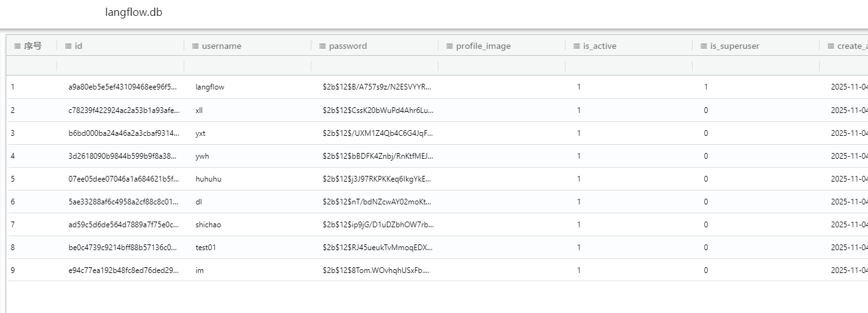The height and width of the screenshot is (313, 868).
Task: Select the test01 username cell
Action: [x=206, y=247]
